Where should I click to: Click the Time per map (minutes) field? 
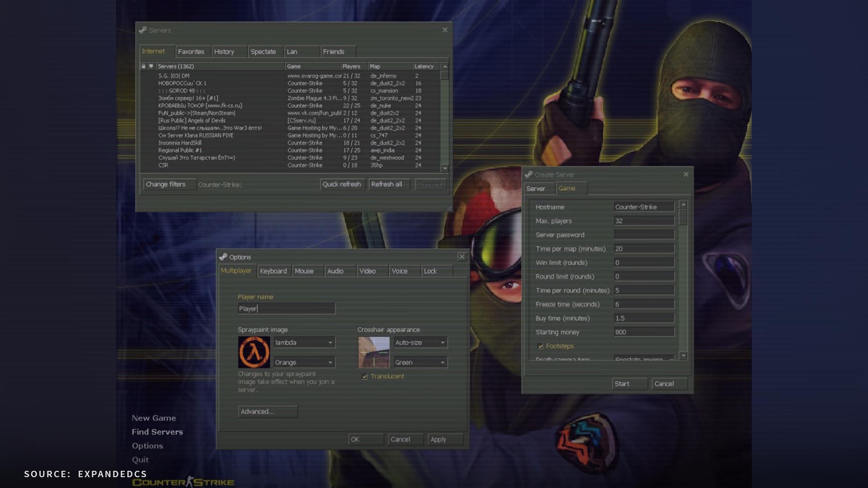coord(644,249)
